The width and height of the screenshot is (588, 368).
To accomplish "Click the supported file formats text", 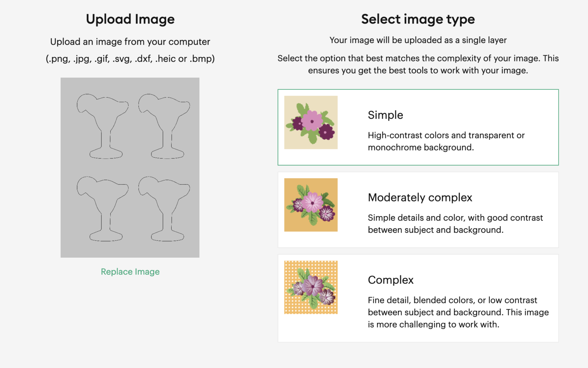I will point(130,59).
